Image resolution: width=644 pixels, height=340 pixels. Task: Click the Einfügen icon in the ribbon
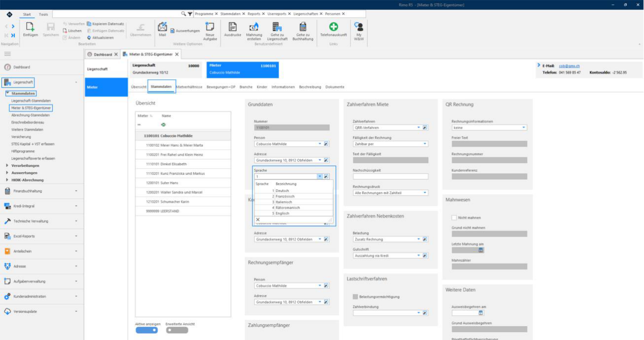pos(30,27)
